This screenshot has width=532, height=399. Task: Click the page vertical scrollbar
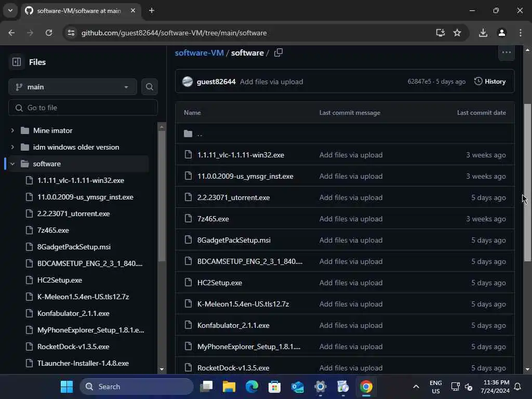coord(527,182)
